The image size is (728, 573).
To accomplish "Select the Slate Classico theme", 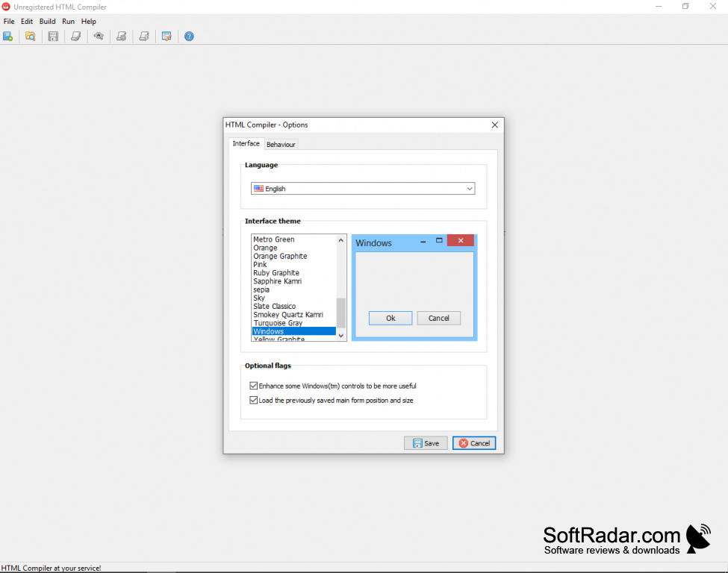I will click(293, 306).
